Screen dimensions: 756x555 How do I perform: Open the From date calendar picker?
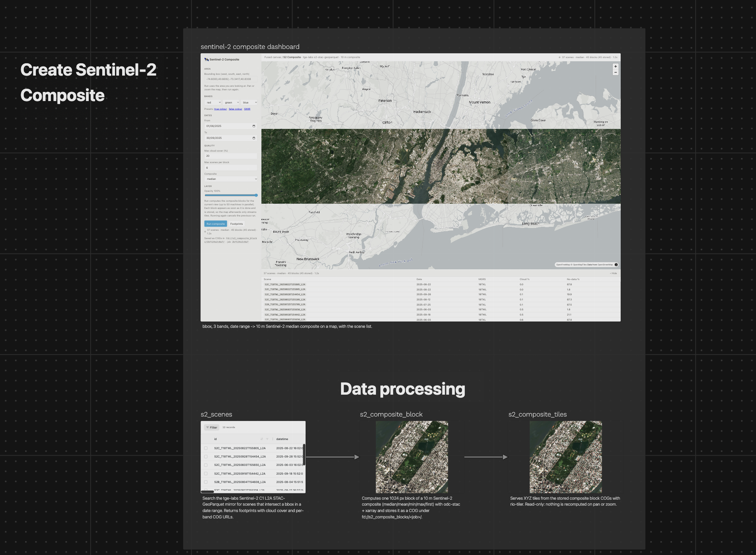pyautogui.click(x=254, y=126)
